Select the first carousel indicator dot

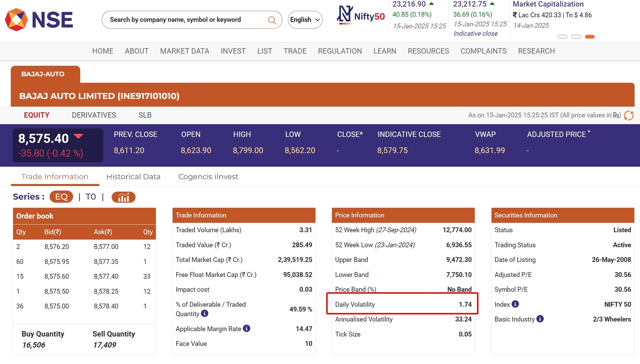click(x=562, y=37)
